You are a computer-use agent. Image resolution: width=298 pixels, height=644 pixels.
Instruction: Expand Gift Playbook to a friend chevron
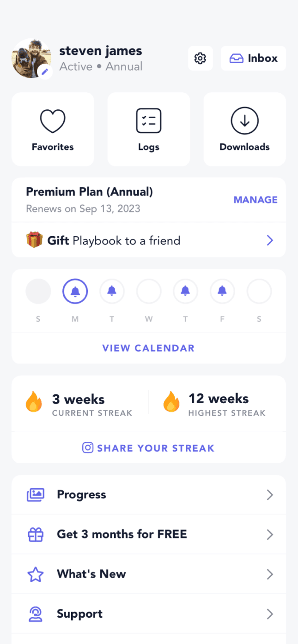click(x=270, y=240)
